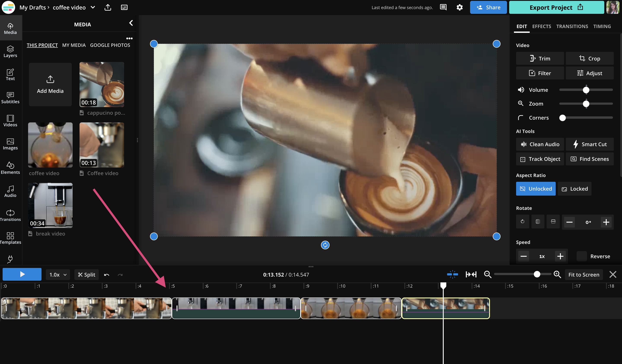This screenshot has width=622, height=364.
Task: Open the Subtitles panel
Action: point(10,98)
